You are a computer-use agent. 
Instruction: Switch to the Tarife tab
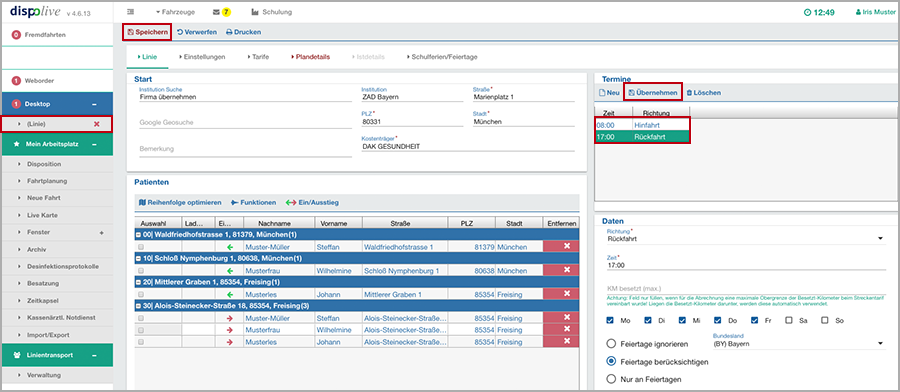258,57
